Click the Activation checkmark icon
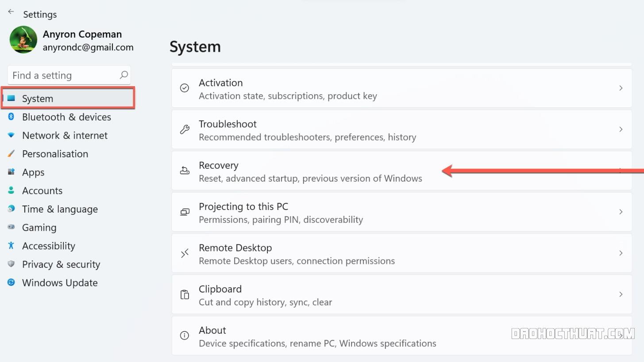Image resolution: width=644 pixels, height=362 pixels. click(185, 88)
